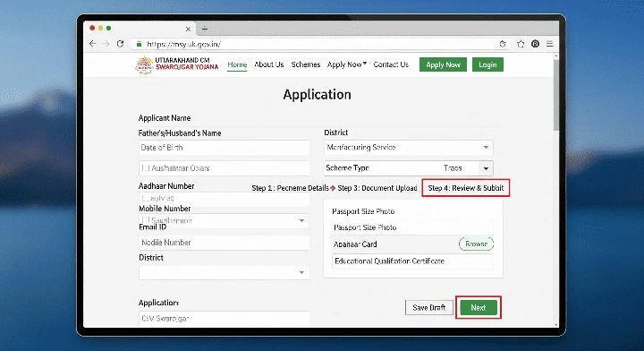Click the green Next button
This screenshot has height=351, width=644.
tap(478, 307)
